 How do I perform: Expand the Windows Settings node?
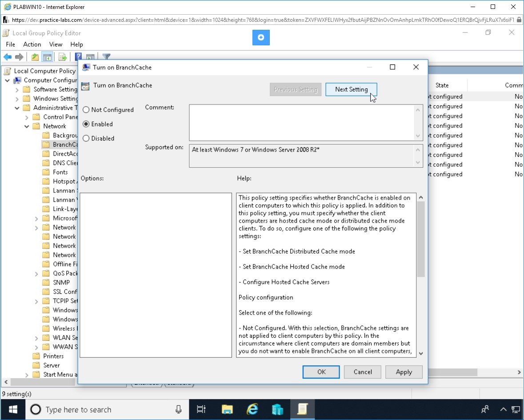coord(17,99)
